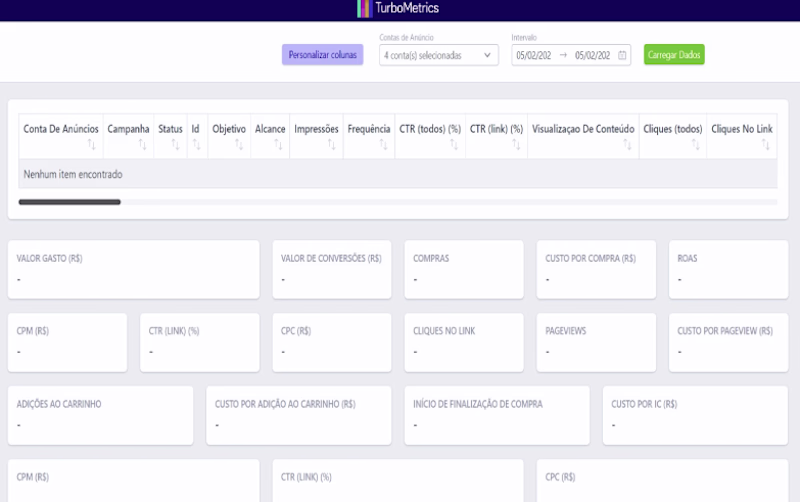
Task: Sort the Id column via arrows icon
Action: pos(196,144)
